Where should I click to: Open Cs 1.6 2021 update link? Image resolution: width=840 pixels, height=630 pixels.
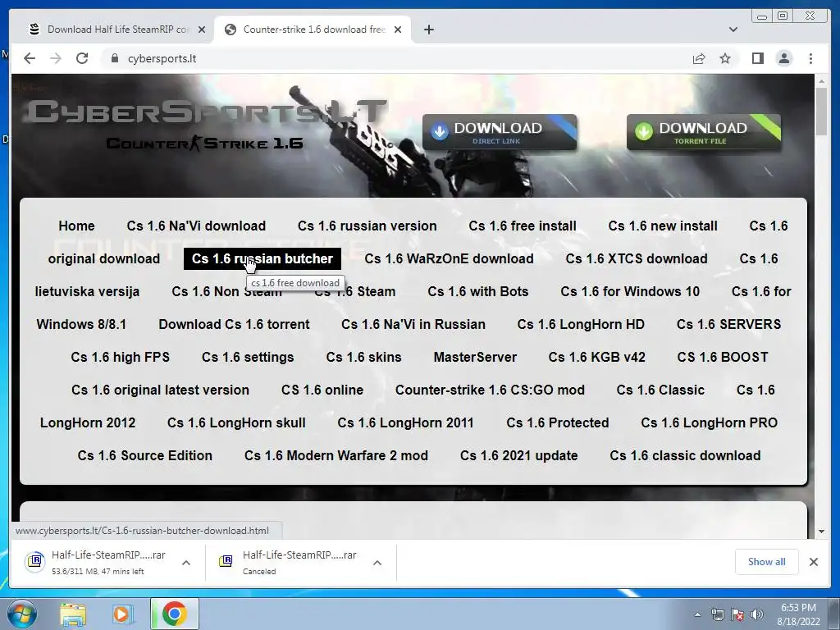[518, 455]
